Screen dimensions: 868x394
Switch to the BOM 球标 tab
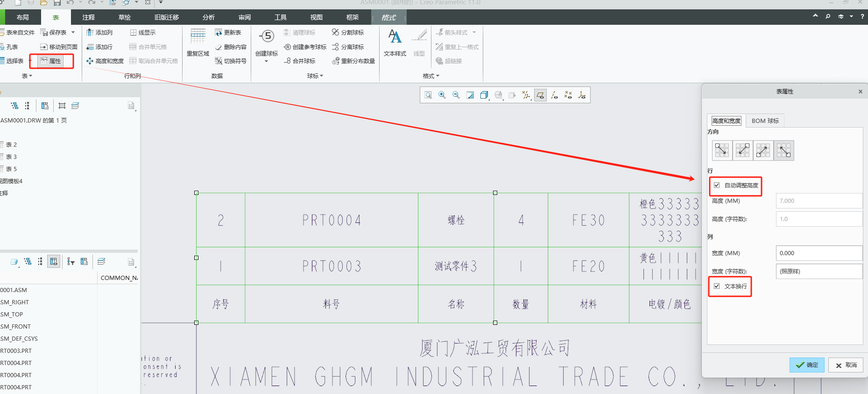coord(765,121)
